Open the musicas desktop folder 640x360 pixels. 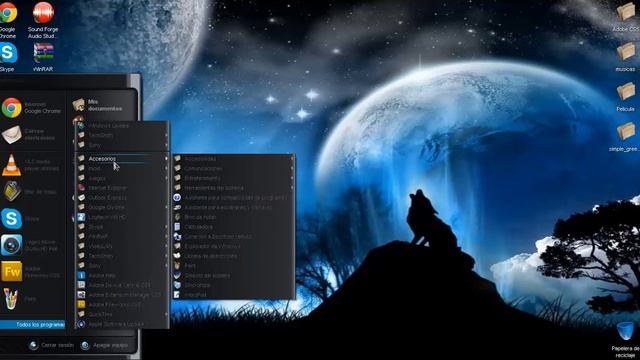(x=625, y=57)
